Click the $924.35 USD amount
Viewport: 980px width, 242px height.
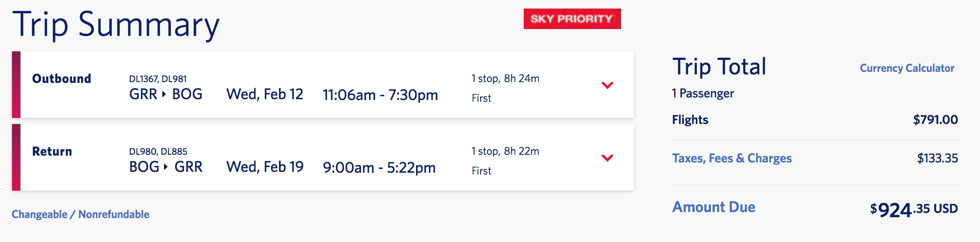point(914,210)
